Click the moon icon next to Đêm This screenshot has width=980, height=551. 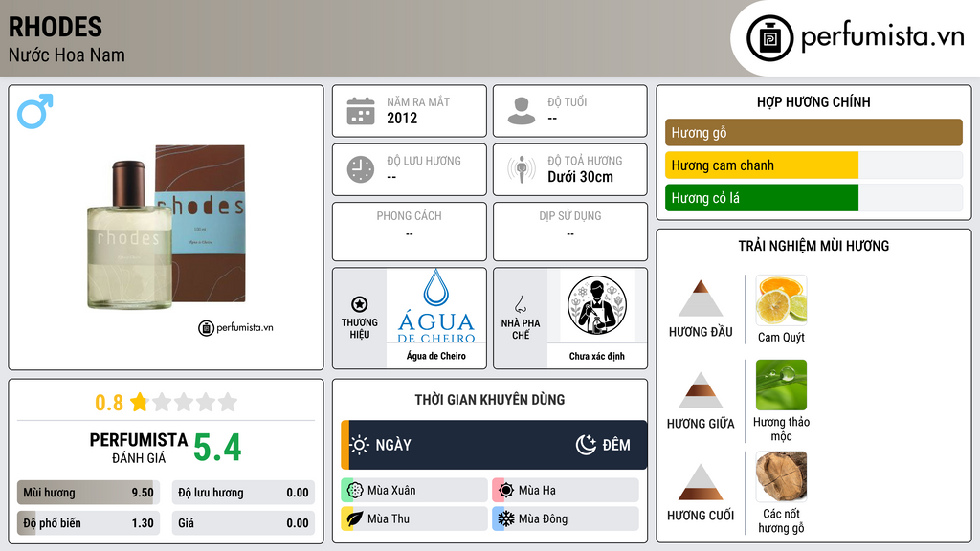pos(586,445)
